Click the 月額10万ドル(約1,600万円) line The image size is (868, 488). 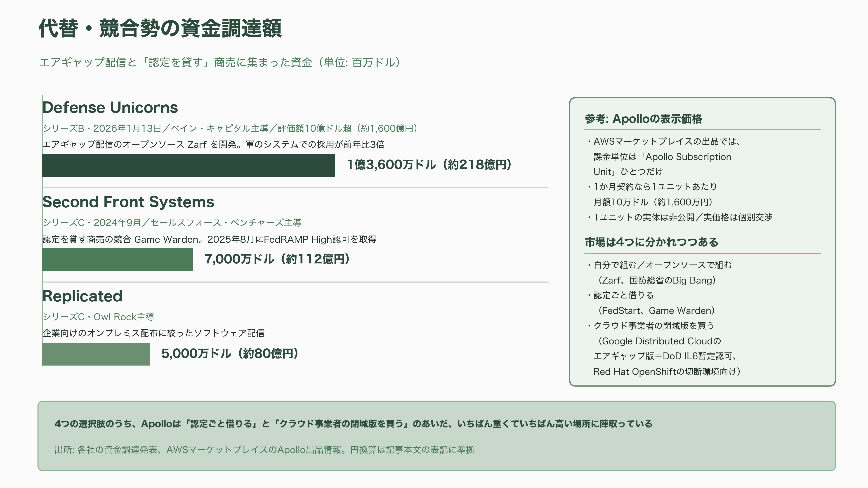click(x=653, y=202)
